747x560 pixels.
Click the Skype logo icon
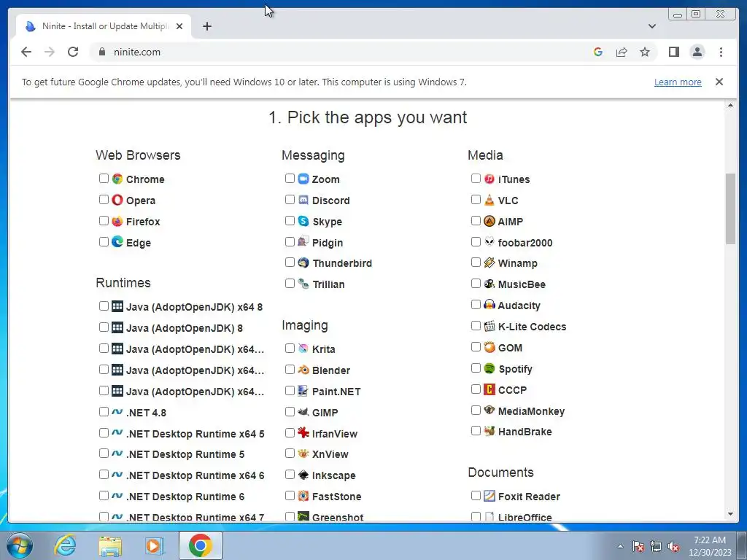(303, 221)
